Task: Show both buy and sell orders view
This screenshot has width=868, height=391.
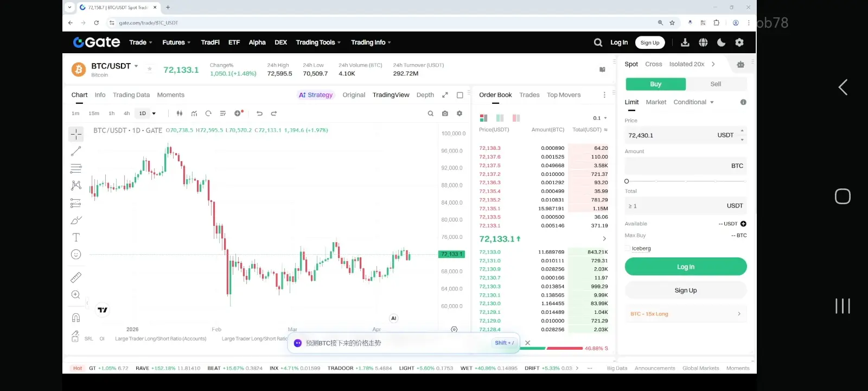Action: pyautogui.click(x=483, y=118)
